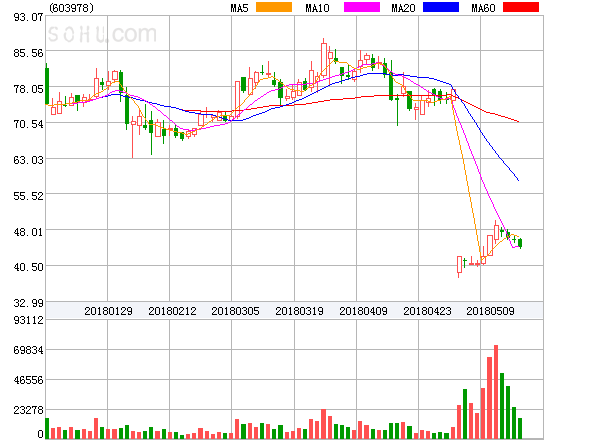Click the end of the blue MA20 line
This screenshot has width=600, height=440.
(x=518, y=180)
